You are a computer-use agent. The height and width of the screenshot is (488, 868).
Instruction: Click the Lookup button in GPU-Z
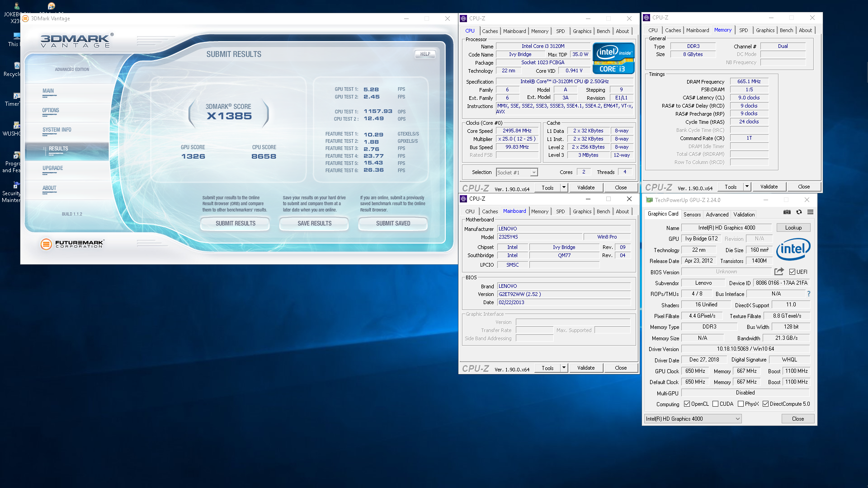[x=793, y=228]
